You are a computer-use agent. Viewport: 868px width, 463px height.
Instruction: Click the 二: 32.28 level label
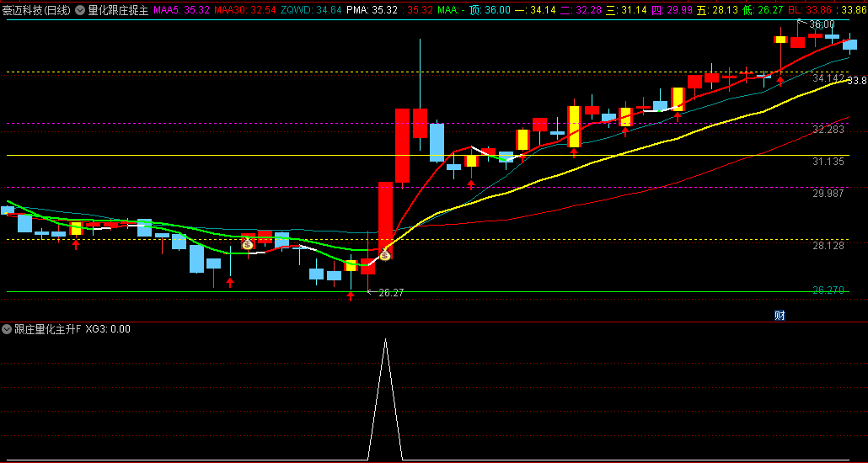pos(581,9)
